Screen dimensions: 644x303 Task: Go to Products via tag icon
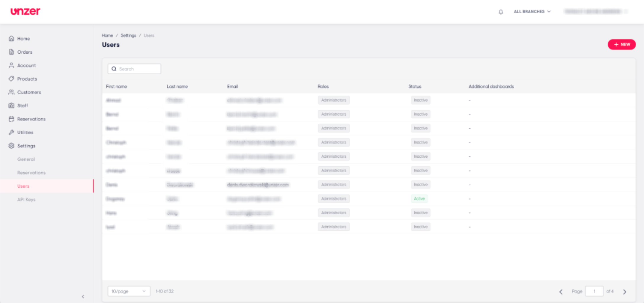pyautogui.click(x=11, y=79)
